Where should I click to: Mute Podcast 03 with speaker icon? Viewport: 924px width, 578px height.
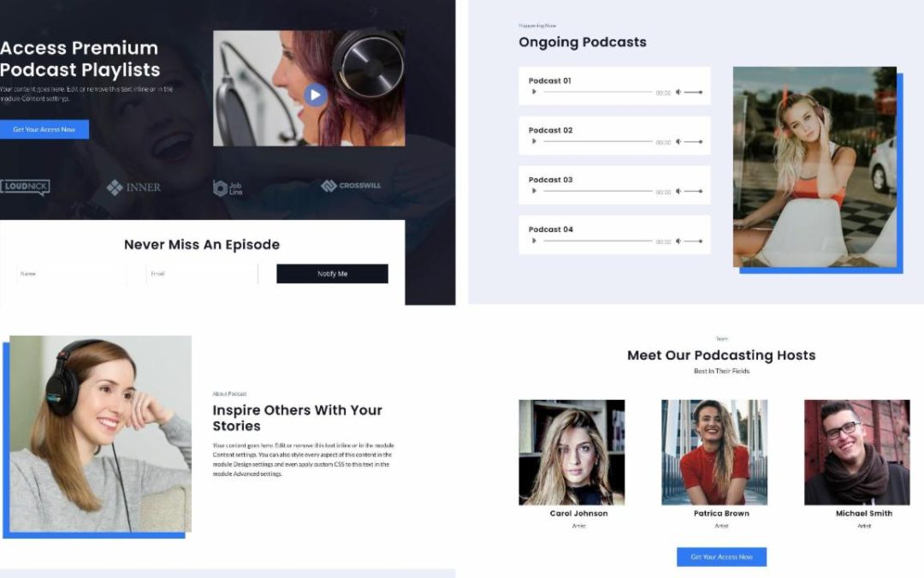coord(678,191)
